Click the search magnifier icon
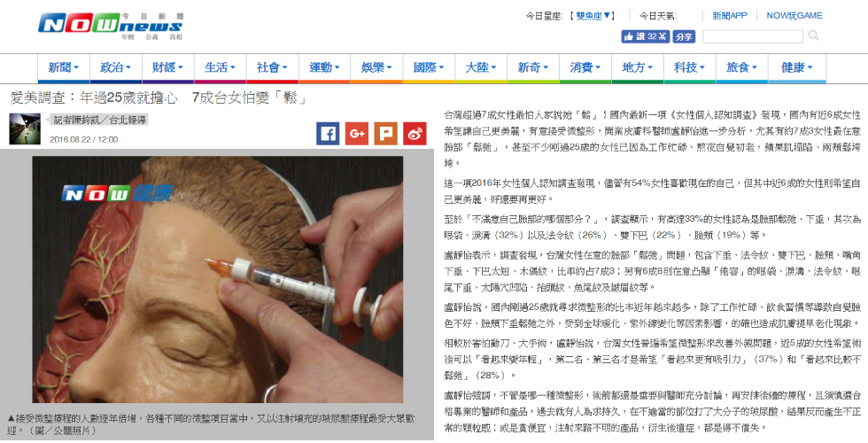The height and width of the screenshot is (443, 868). pyautogui.click(x=813, y=36)
